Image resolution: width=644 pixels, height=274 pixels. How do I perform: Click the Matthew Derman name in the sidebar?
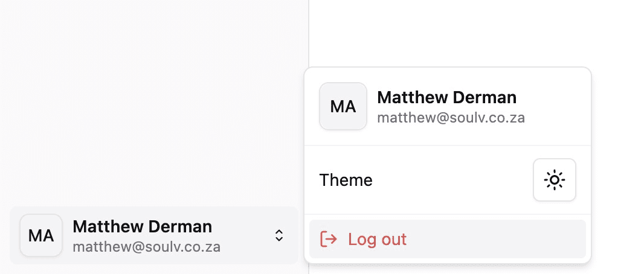142,226
